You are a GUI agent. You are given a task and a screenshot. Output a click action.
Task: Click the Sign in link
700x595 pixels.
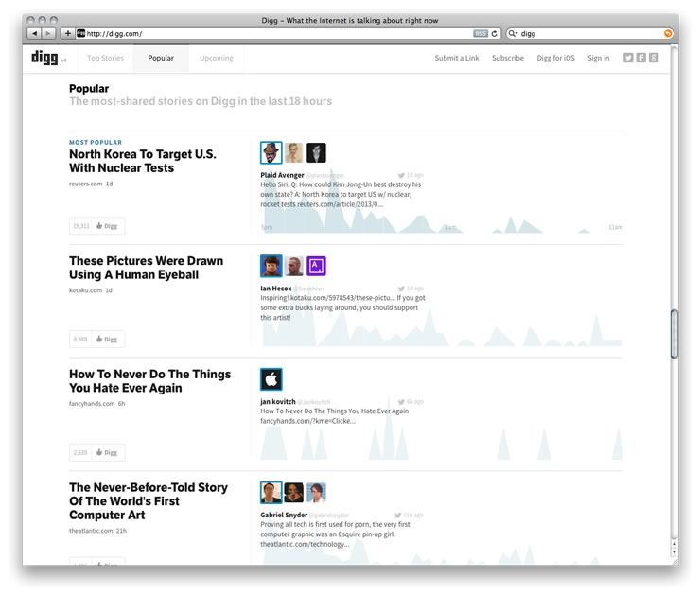pyautogui.click(x=598, y=58)
